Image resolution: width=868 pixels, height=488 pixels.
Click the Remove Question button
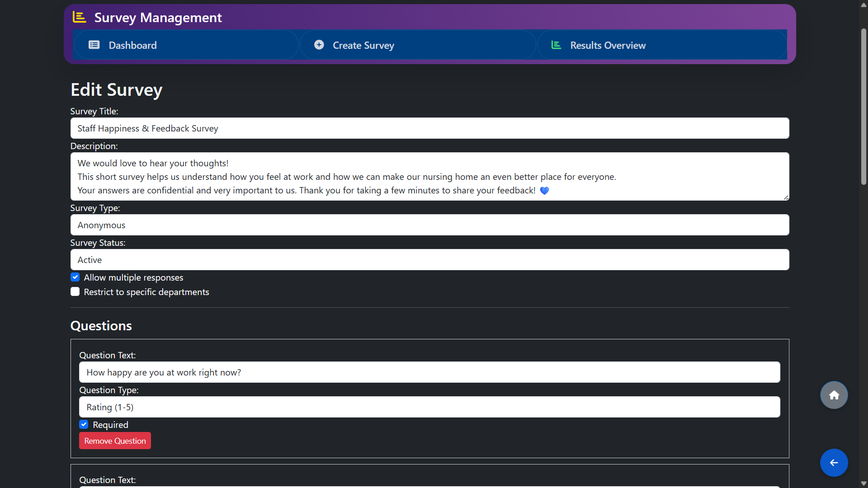pyautogui.click(x=115, y=441)
